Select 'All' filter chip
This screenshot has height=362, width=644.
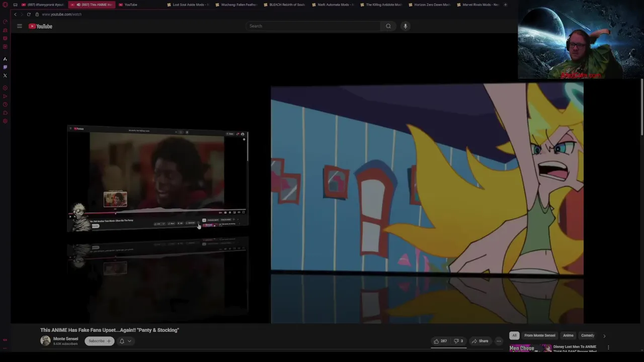tap(514, 335)
